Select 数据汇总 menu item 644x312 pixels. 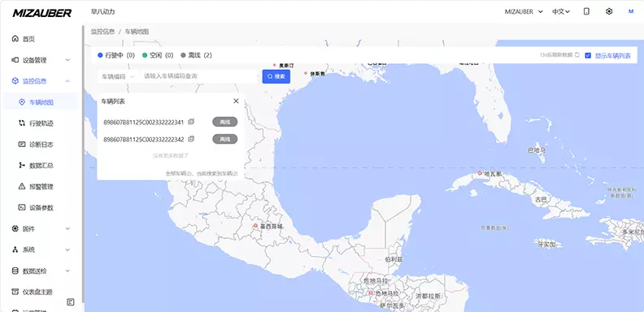41,166
